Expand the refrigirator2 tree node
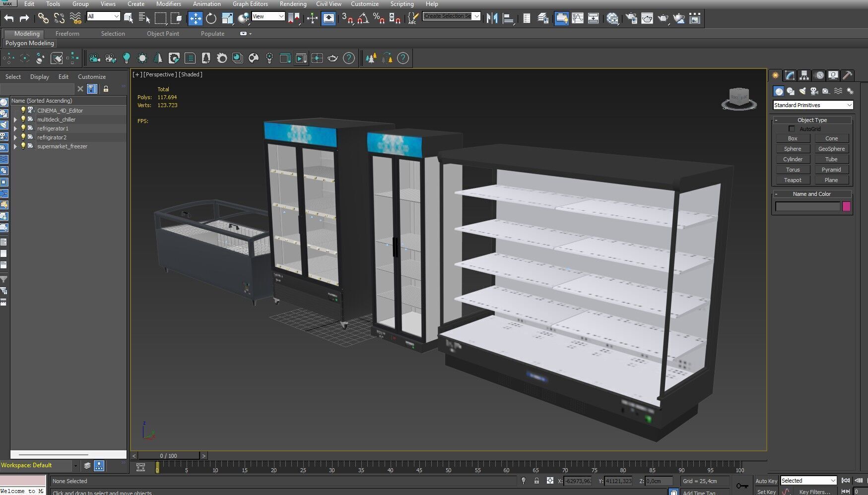Image resolution: width=868 pixels, height=495 pixels. click(15, 137)
